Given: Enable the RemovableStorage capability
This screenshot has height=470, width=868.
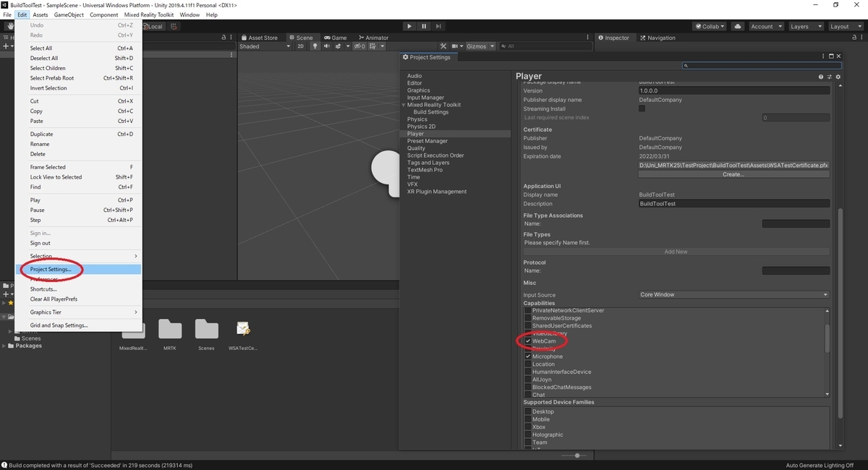Looking at the screenshot, I should click(x=528, y=318).
